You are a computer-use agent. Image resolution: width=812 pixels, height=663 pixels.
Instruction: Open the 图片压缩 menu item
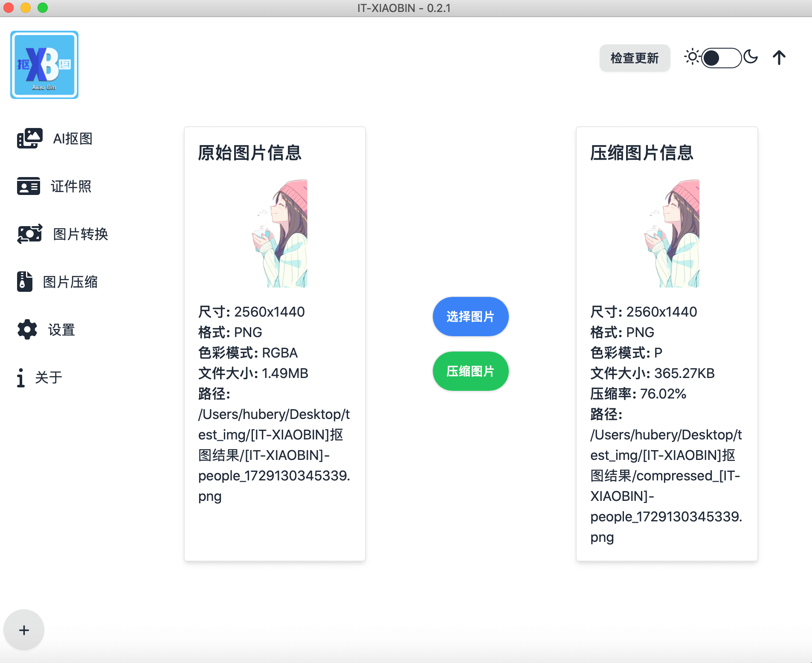coord(70,282)
